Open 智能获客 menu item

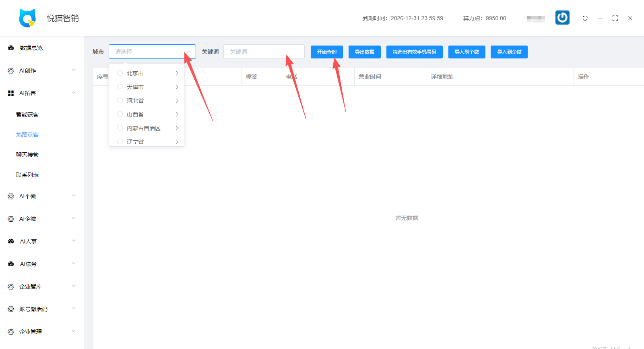click(27, 114)
